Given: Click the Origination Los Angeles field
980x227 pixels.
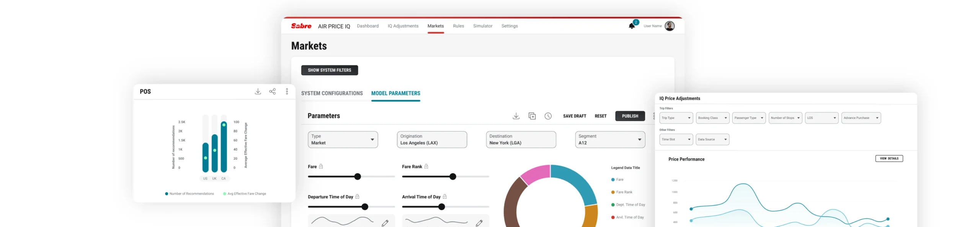Looking at the screenshot, I should click(x=431, y=139).
